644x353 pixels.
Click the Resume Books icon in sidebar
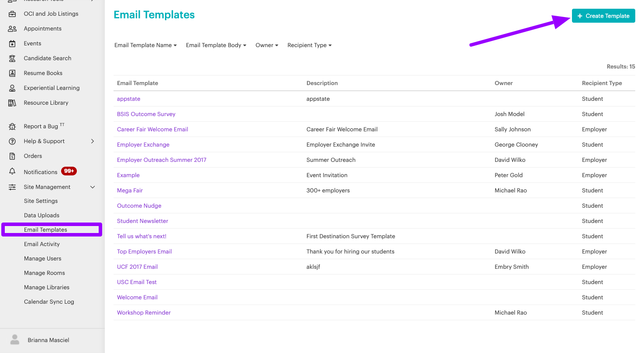(12, 73)
